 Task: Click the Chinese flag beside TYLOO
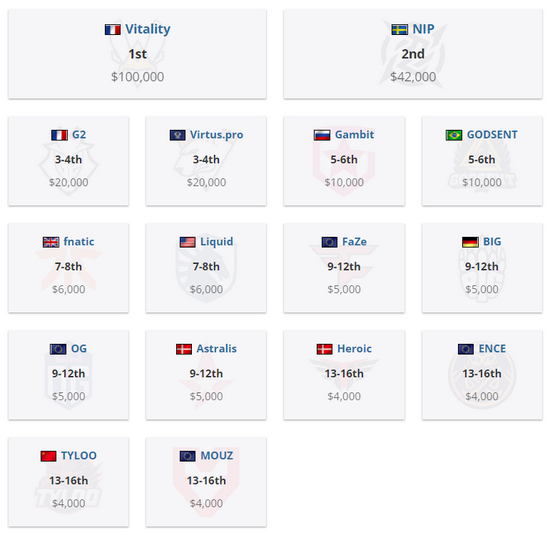pos(48,456)
